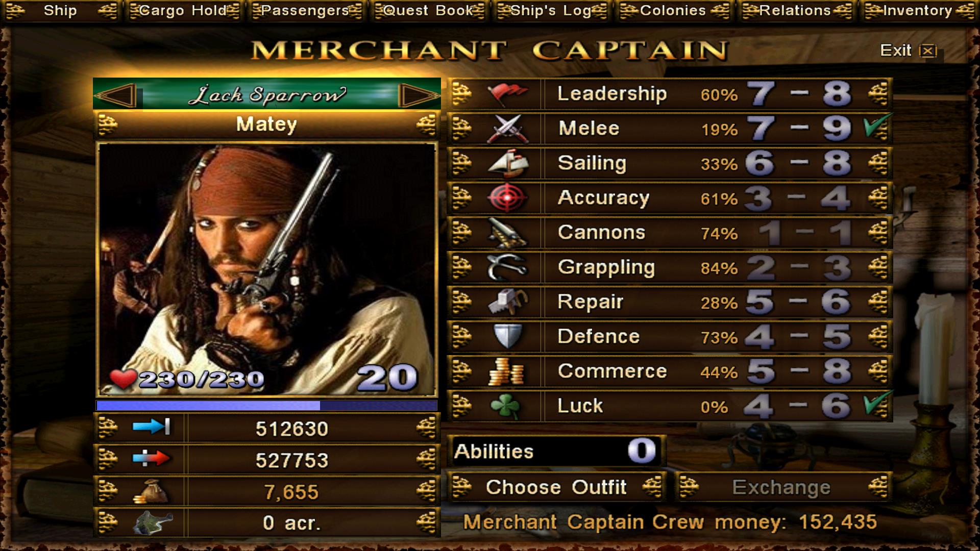Switch to previous character with left arrow
This screenshot has height=551, width=980.
(116, 95)
